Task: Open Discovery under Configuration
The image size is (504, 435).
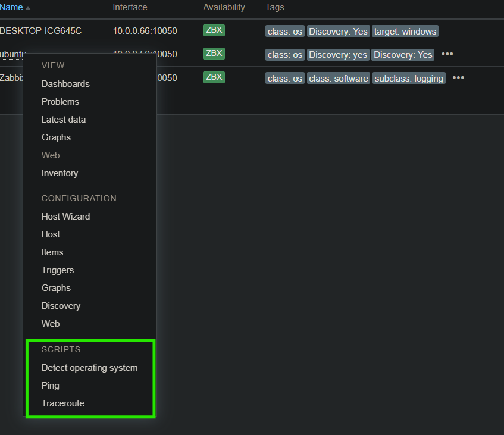Action: (x=61, y=306)
